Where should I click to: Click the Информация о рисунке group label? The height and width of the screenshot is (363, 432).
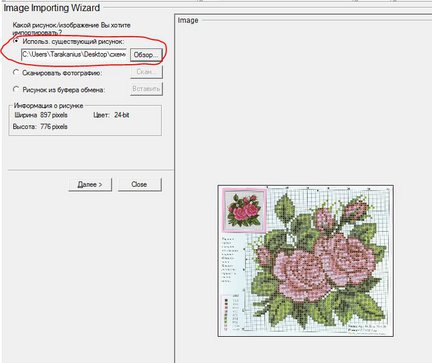[x=49, y=106]
